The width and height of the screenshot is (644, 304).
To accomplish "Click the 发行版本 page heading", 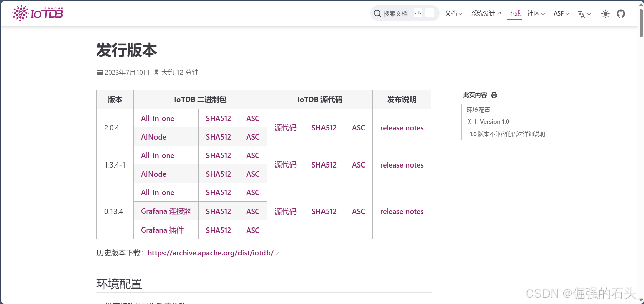I will point(127,50).
